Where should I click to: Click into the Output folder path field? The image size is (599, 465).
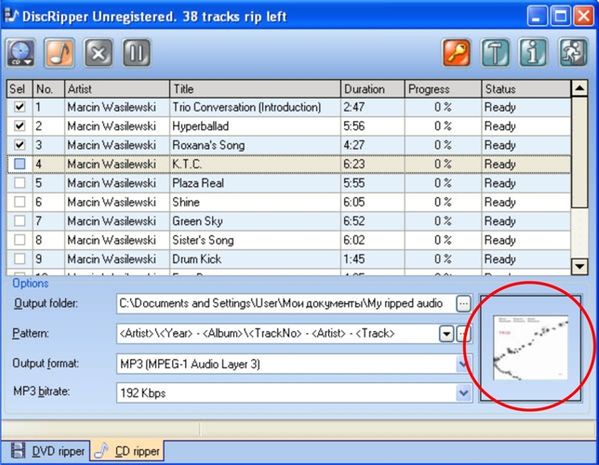[286, 304]
